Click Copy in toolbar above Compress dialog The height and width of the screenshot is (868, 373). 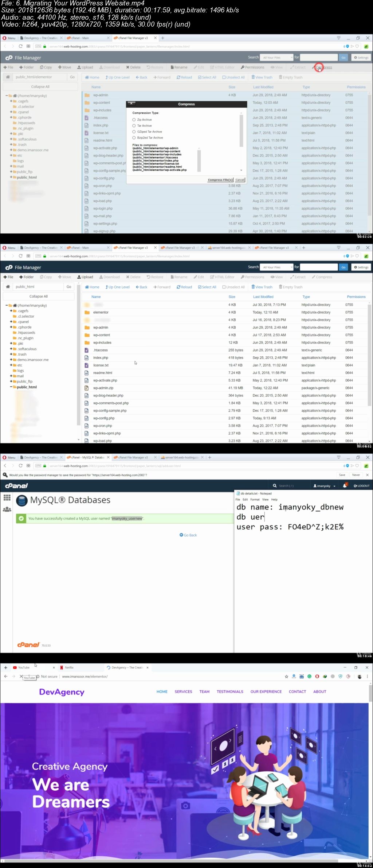point(46,67)
